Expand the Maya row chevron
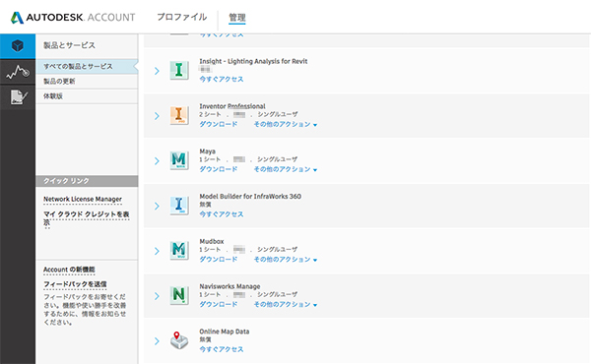This screenshot has width=591, height=364. (x=157, y=161)
